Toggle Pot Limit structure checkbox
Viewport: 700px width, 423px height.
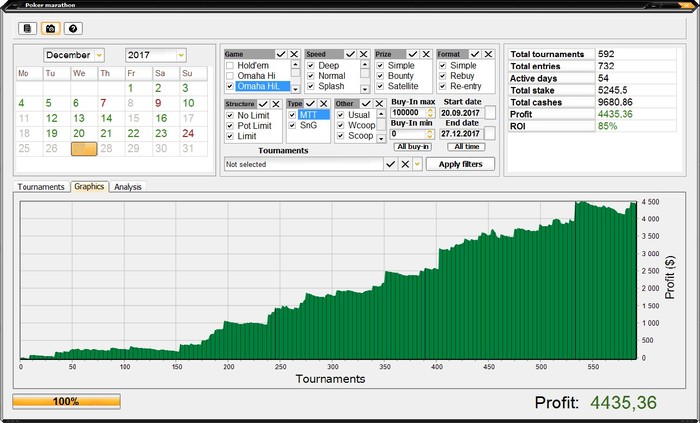tap(230, 126)
